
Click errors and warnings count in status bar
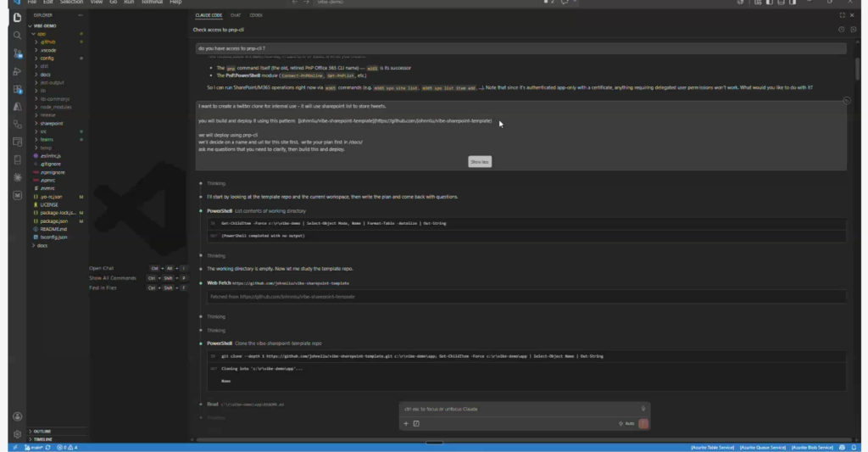[x=68, y=448]
